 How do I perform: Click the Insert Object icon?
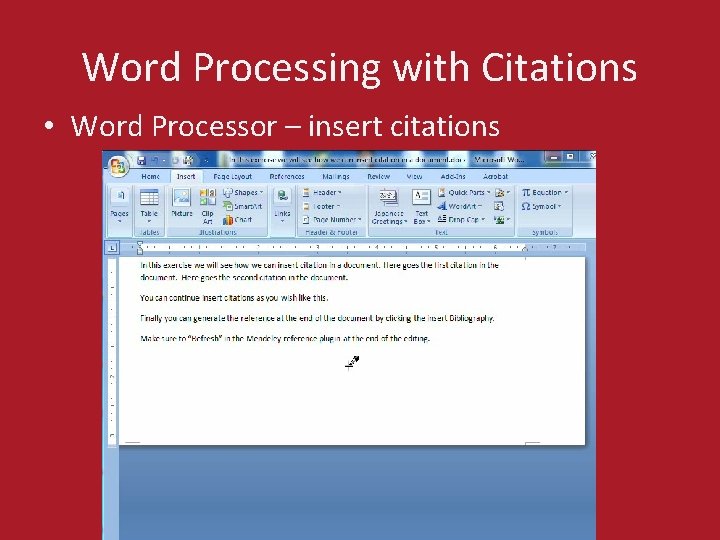point(502,219)
